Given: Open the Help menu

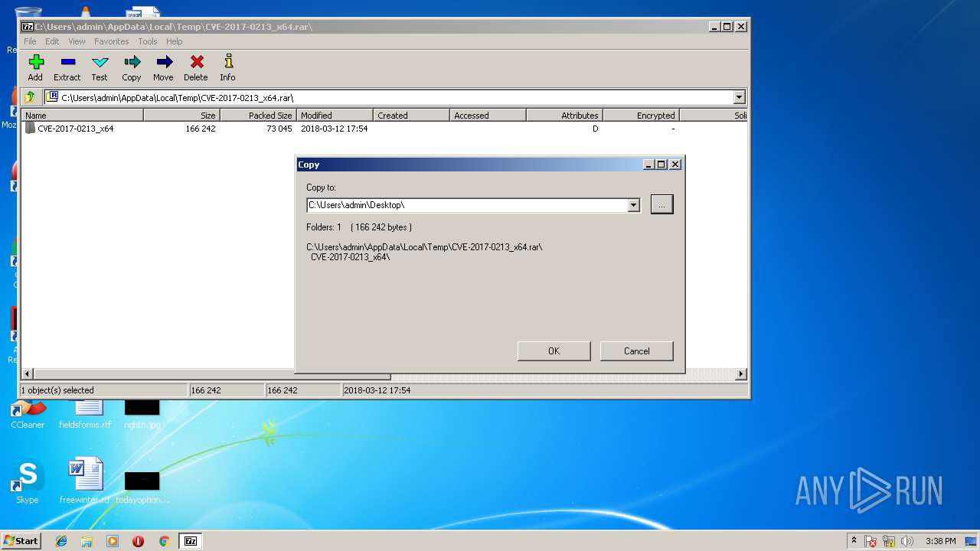Looking at the screenshot, I should [175, 41].
